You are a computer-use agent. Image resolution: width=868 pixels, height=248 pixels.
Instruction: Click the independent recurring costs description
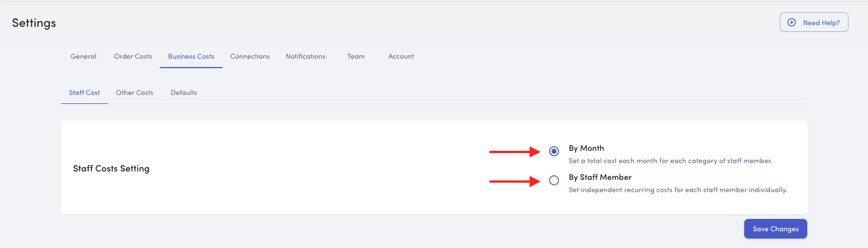coord(677,190)
